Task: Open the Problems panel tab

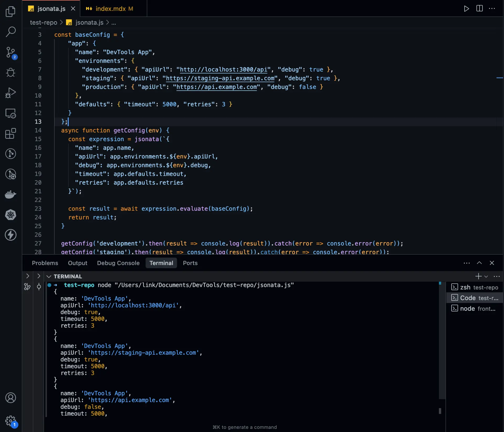Action: pos(45,263)
